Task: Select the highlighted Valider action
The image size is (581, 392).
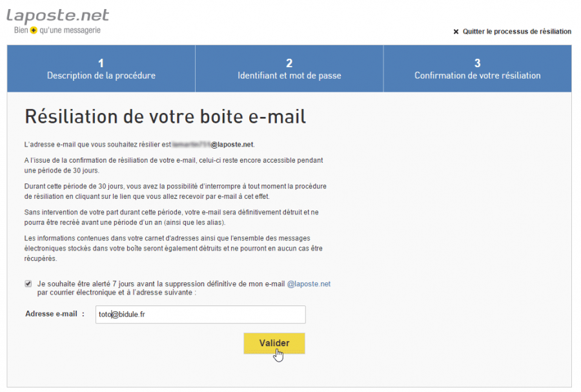Action: 274,343
